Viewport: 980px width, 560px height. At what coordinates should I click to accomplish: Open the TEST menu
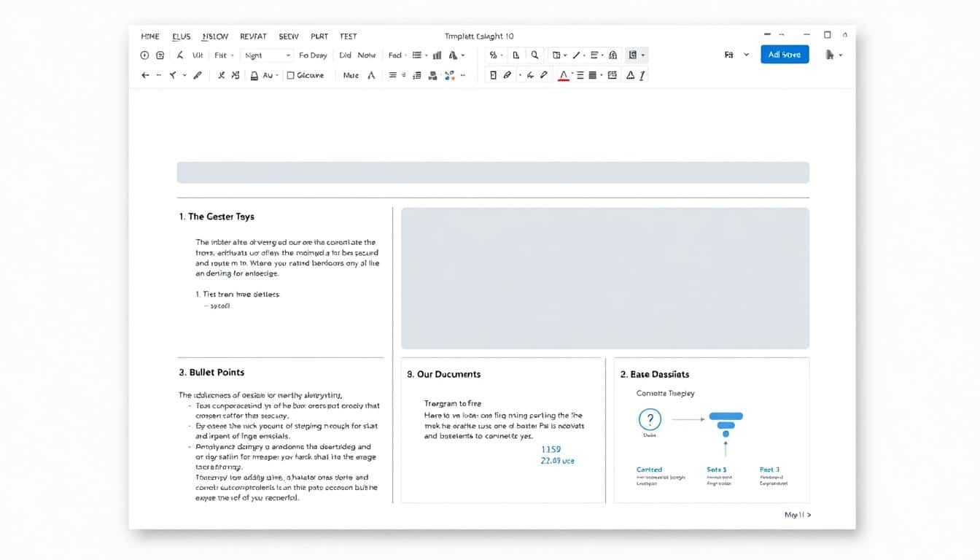click(349, 36)
